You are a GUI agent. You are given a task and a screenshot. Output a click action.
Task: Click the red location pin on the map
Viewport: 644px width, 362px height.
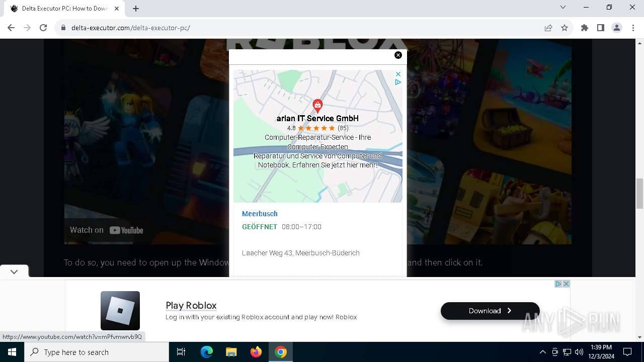click(x=317, y=106)
